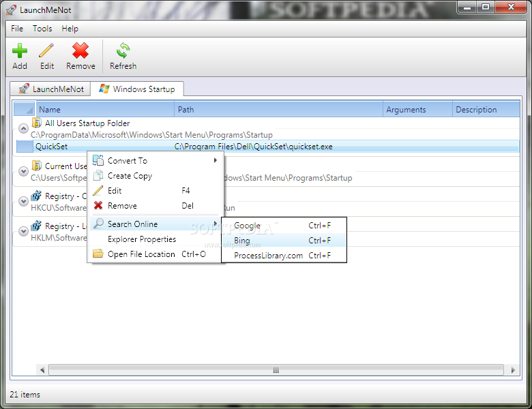Open the Tools menu
The image size is (532, 409).
[x=42, y=29]
